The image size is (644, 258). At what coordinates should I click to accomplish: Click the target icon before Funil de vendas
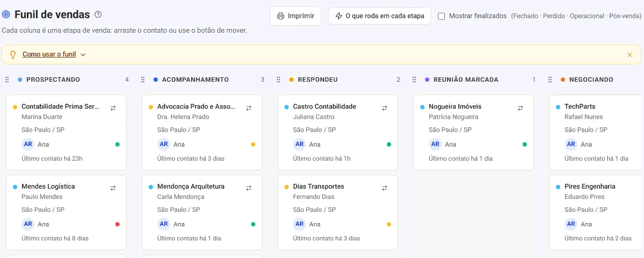tap(6, 15)
